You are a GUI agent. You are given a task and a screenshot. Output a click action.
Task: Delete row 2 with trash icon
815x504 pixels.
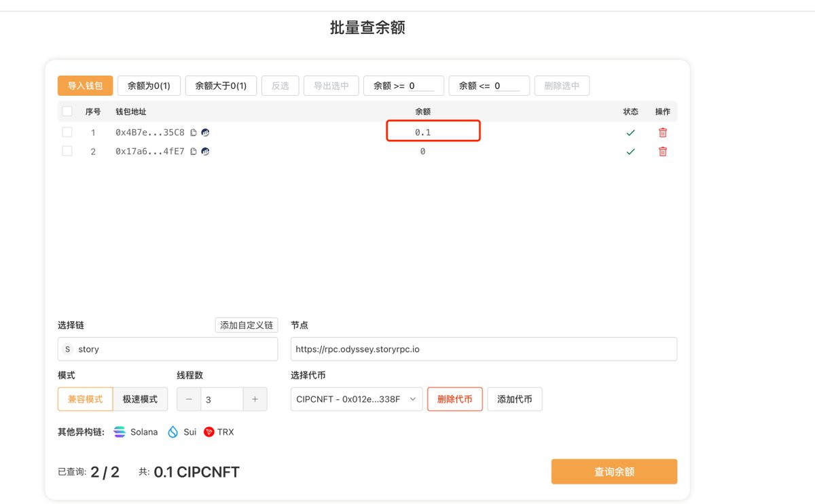pos(663,151)
